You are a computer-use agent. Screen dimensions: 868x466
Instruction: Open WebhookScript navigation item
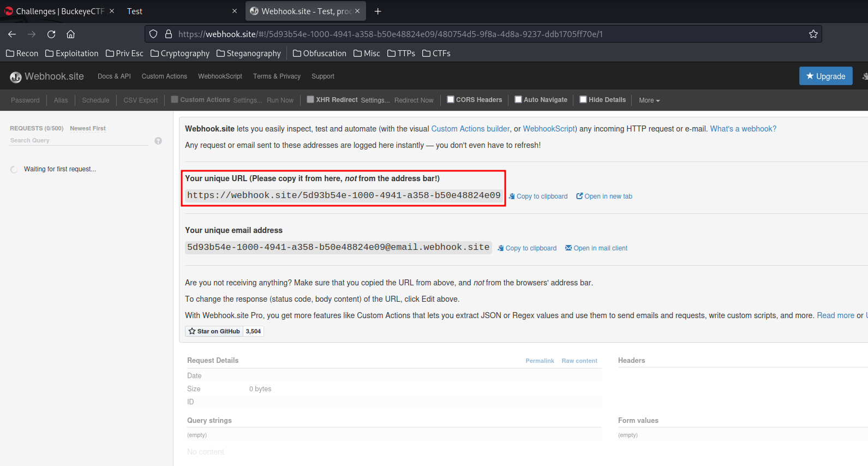click(x=220, y=76)
